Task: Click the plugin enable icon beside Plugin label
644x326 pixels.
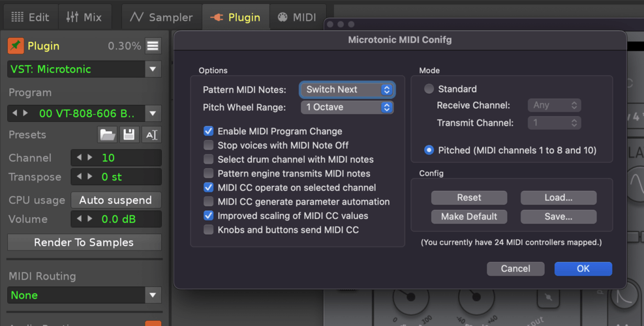Action: click(16, 46)
